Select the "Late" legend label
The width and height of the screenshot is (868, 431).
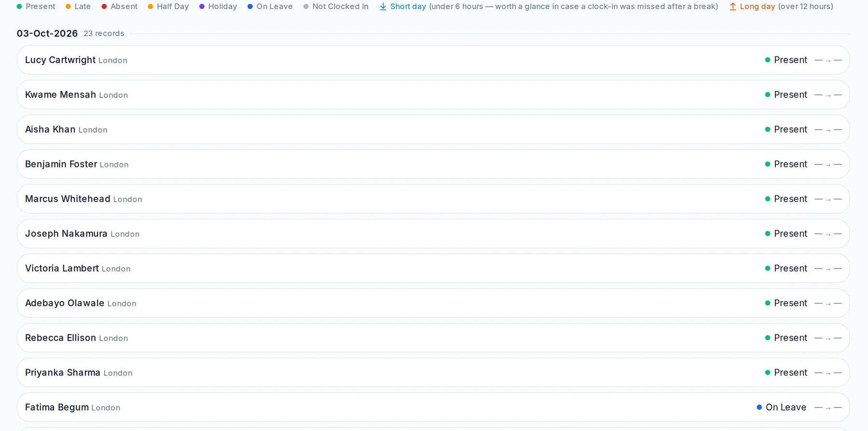(82, 7)
